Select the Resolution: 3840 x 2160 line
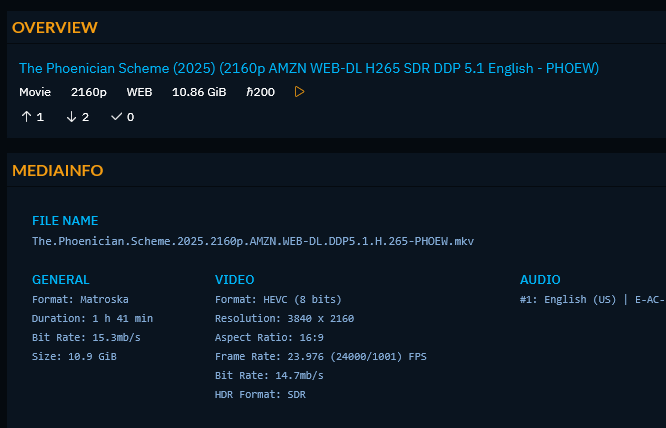The width and height of the screenshot is (666, 428). [285, 318]
